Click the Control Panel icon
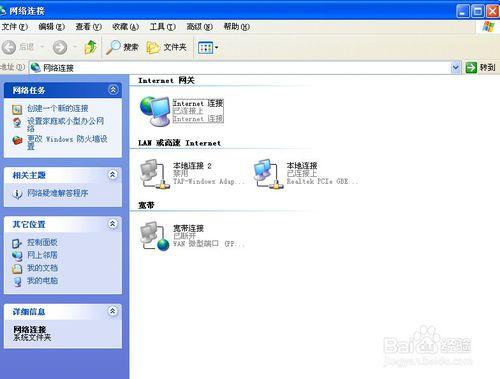The width and height of the screenshot is (500, 379). coord(17,243)
